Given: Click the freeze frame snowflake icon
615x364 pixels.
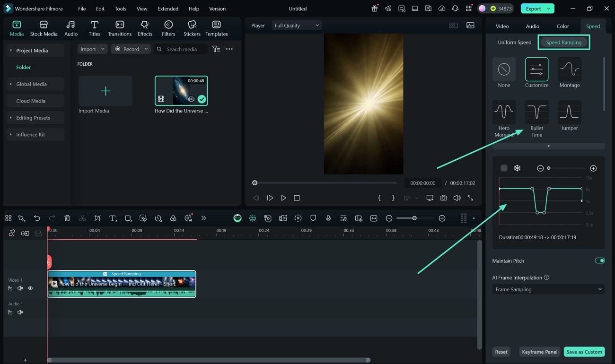Looking at the screenshot, I should [517, 168].
